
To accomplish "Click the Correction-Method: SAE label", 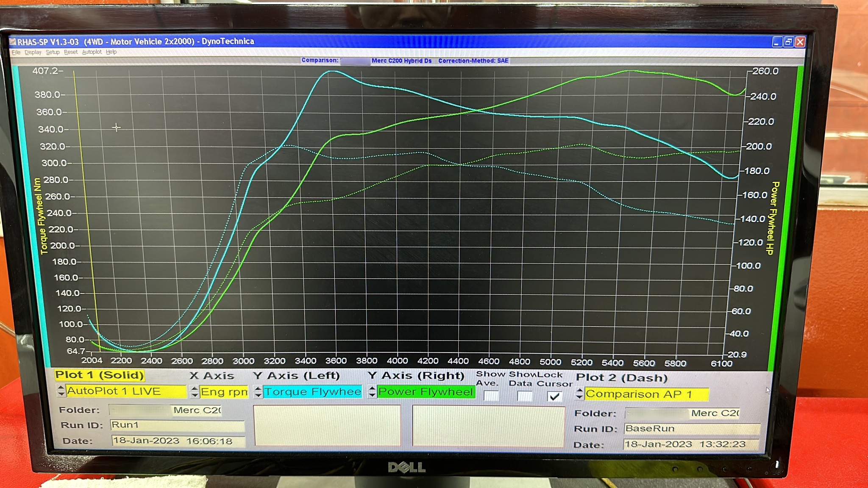I will tap(473, 61).
